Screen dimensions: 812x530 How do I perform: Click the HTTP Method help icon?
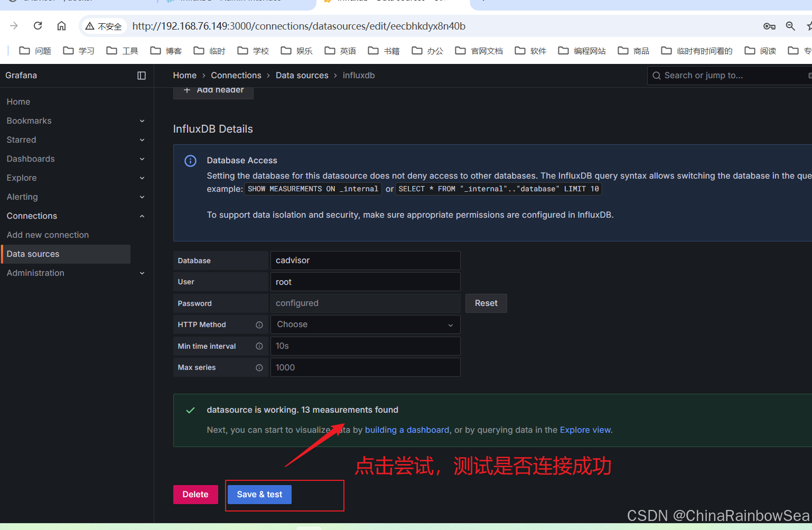tap(259, 324)
